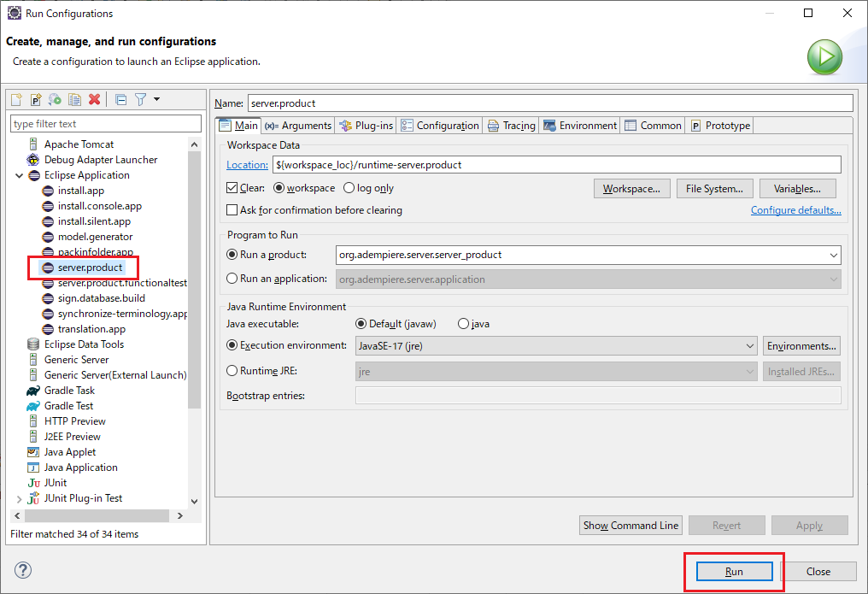Select HTTP Preview configuration type

(74, 421)
